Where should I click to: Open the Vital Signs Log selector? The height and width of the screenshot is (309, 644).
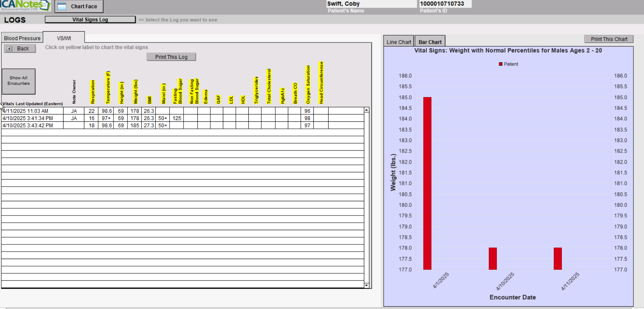click(x=90, y=20)
